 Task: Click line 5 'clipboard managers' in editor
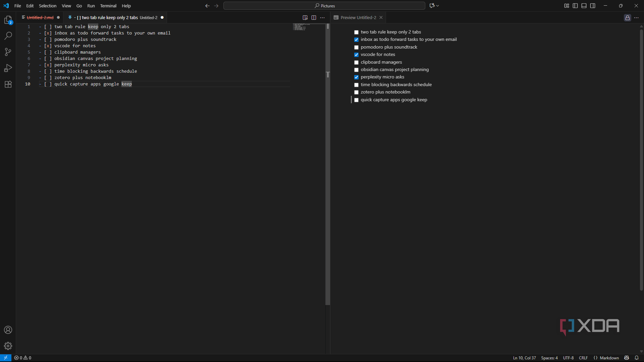(x=77, y=52)
